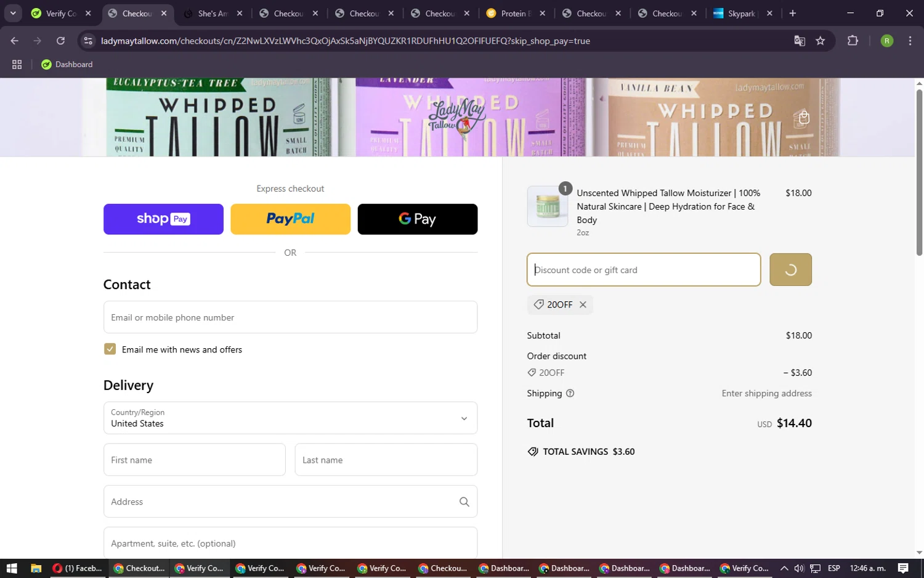
Task: Bookmark this page with star icon
Action: click(x=821, y=41)
